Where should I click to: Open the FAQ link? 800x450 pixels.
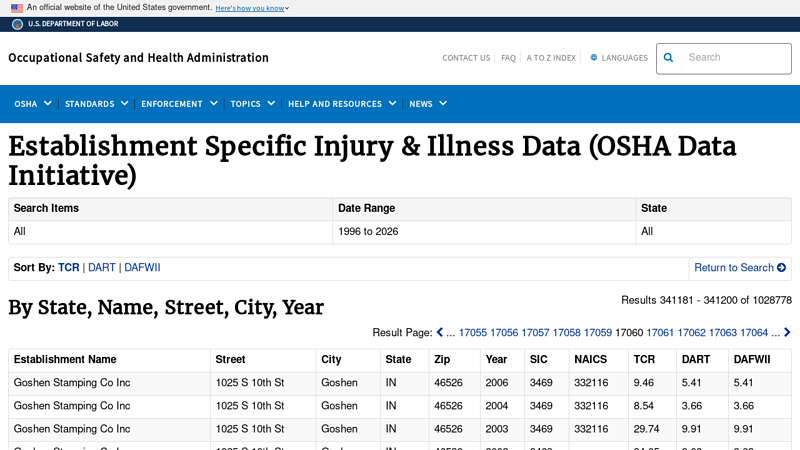[x=508, y=58]
